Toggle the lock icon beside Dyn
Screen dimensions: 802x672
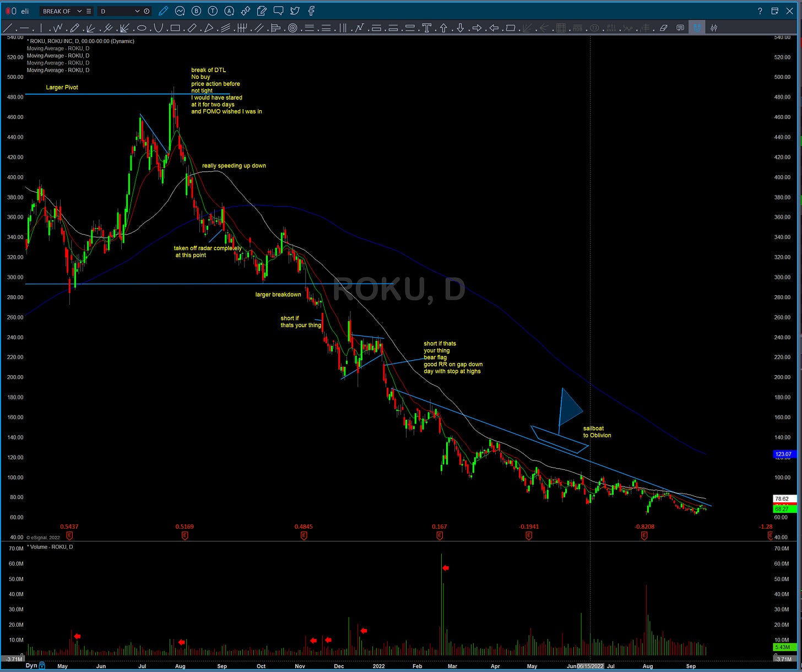[x=42, y=666]
